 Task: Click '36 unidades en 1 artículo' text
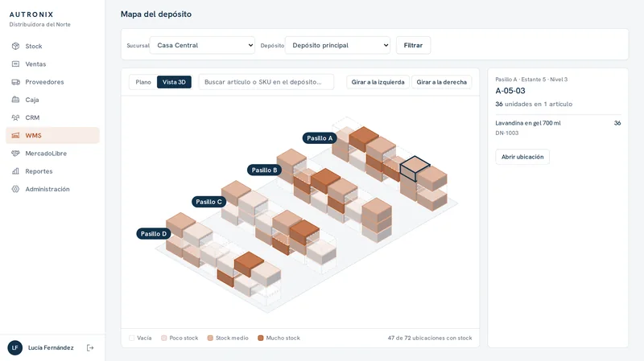[x=534, y=105]
